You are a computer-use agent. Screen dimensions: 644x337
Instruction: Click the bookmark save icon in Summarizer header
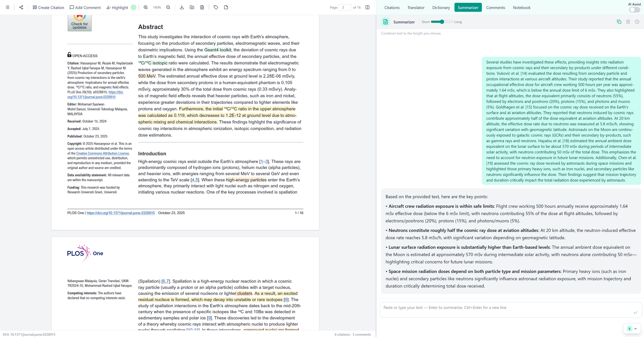pos(628,22)
